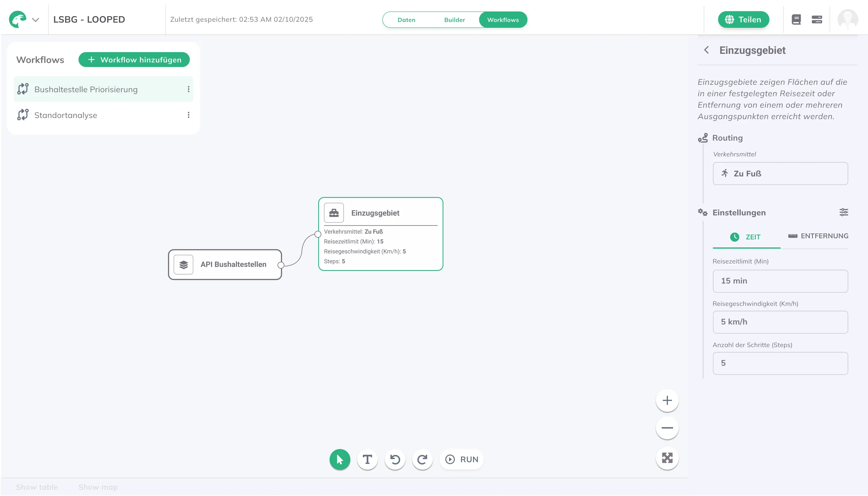Click the undo arrow icon
The height and width of the screenshot is (496, 868).
point(395,459)
